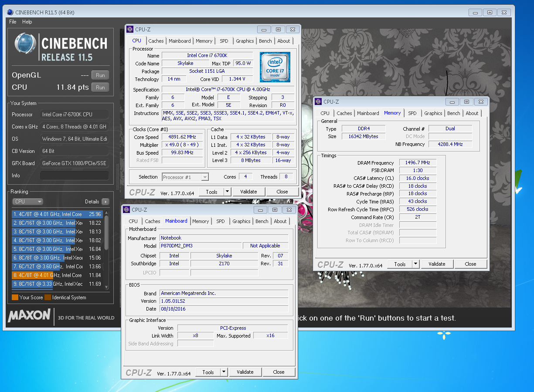534x392 pixels.
Task: Open About tab in CPU window
Action: [284, 41]
